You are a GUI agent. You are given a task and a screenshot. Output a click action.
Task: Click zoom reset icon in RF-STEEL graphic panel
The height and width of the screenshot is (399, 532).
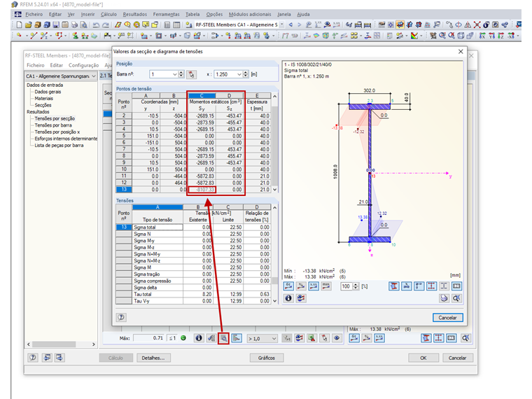465,338
